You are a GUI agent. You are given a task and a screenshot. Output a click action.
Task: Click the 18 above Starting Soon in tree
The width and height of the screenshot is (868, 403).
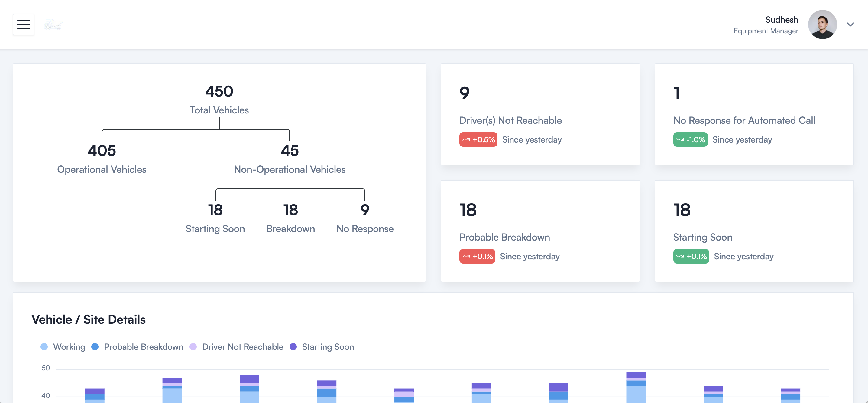pos(215,210)
